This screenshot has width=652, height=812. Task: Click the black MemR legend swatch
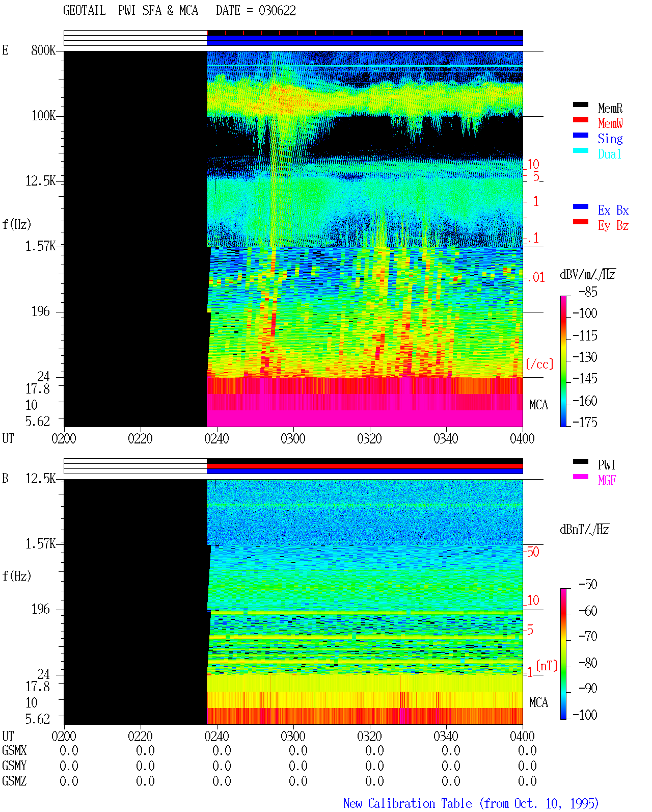(x=581, y=104)
